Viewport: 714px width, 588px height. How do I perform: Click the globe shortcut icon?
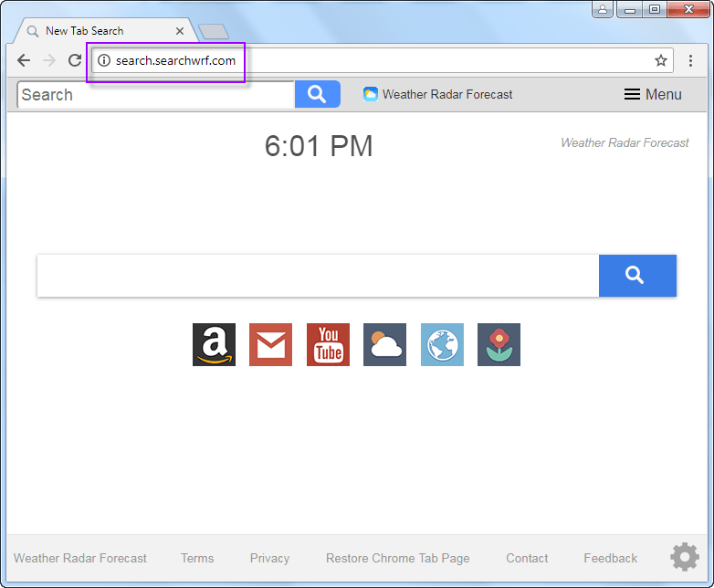pos(442,345)
